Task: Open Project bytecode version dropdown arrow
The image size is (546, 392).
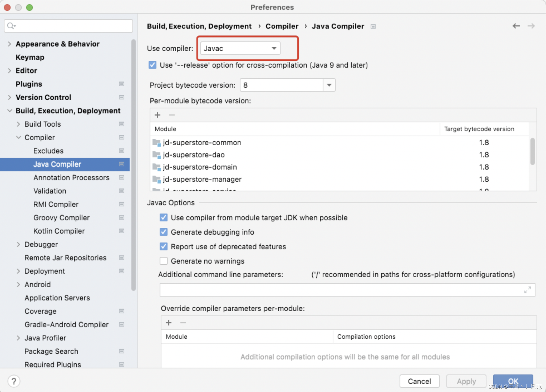Action: pos(329,85)
